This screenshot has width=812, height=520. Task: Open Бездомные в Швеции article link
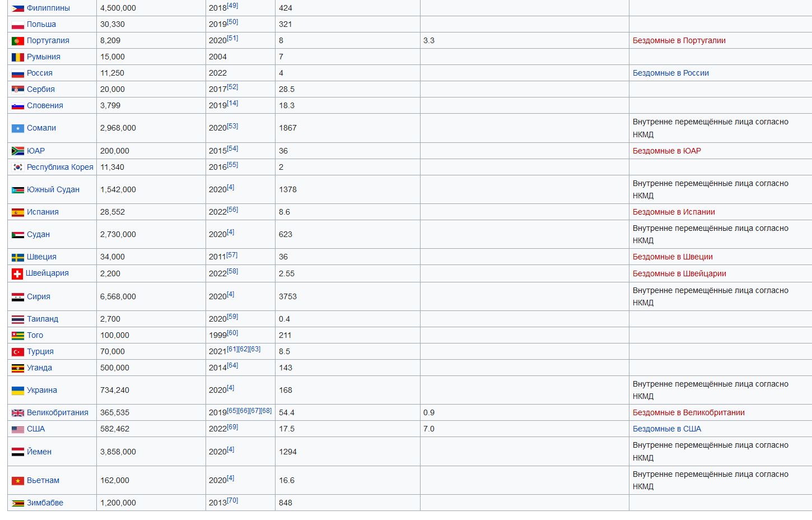coord(673,257)
